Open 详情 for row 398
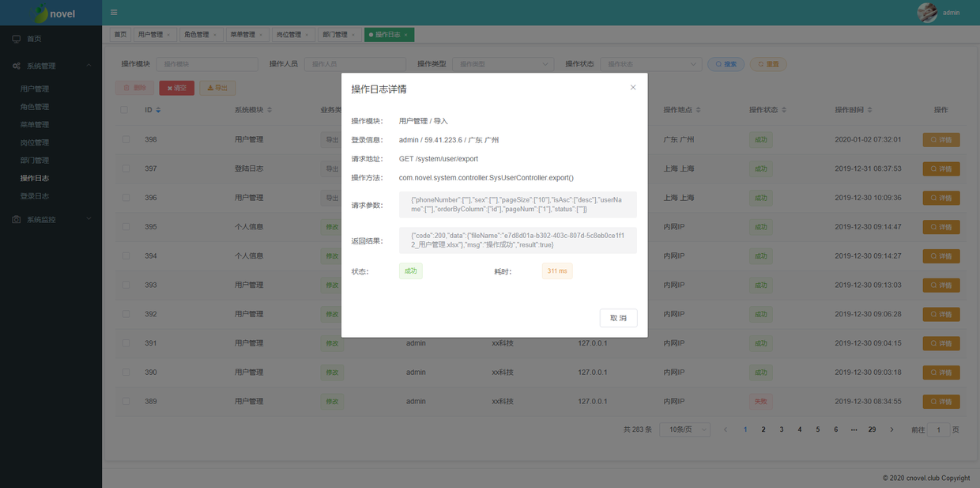Image resolution: width=980 pixels, height=488 pixels. click(x=941, y=140)
